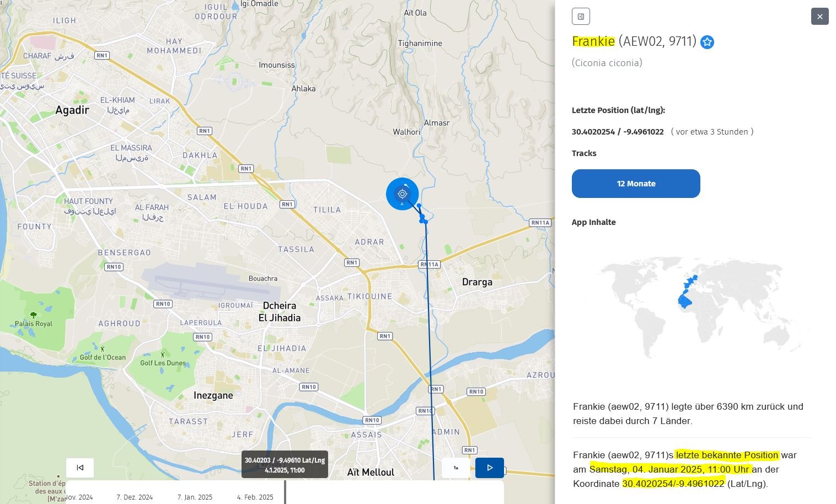Jump to start of timeline
This screenshot has width=836, height=504.
coord(80,468)
